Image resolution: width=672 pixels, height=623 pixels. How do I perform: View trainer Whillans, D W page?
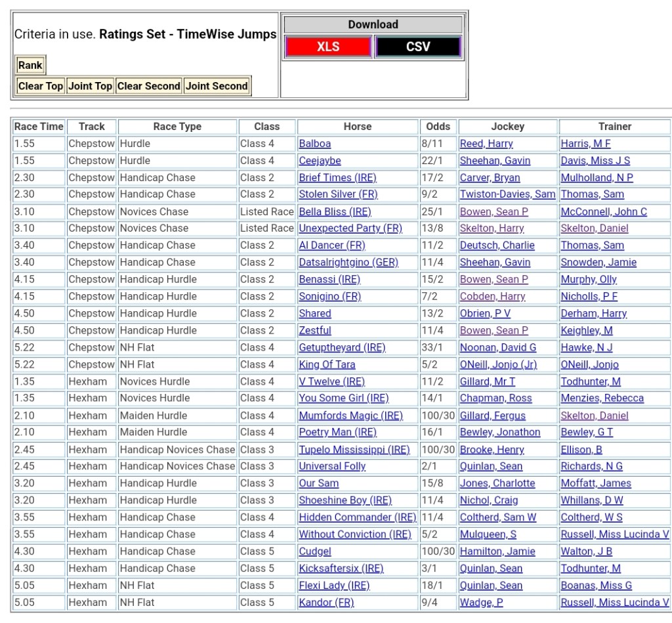click(x=592, y=500)
